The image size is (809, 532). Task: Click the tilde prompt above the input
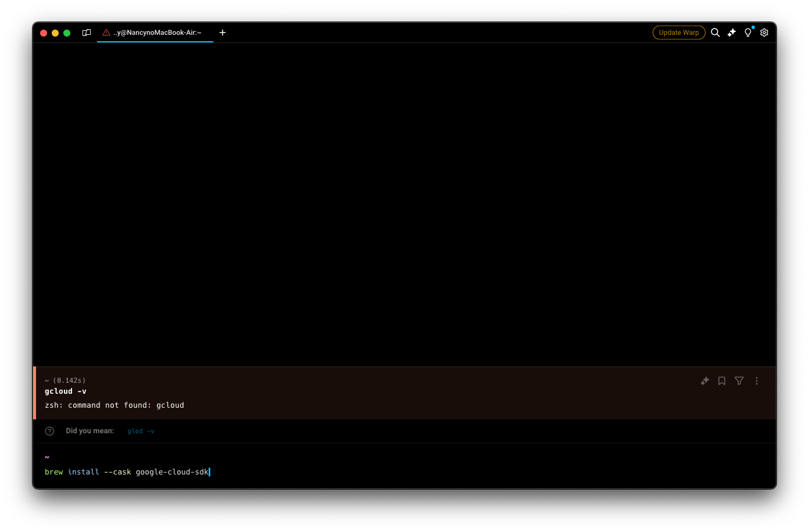pyautogui.click(x=47, y=457)
